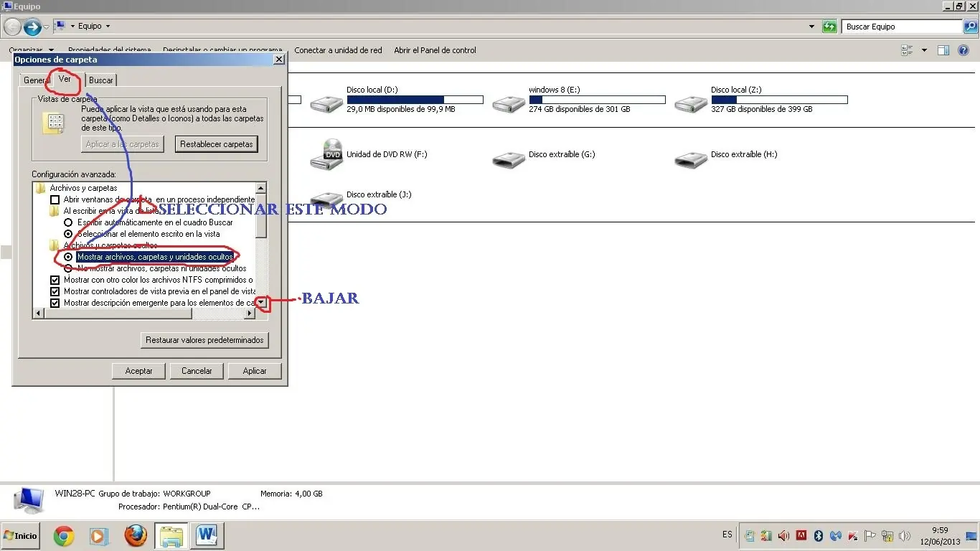
Task: Open Windows Media Player from the taskbar
Action: point(99,535)
